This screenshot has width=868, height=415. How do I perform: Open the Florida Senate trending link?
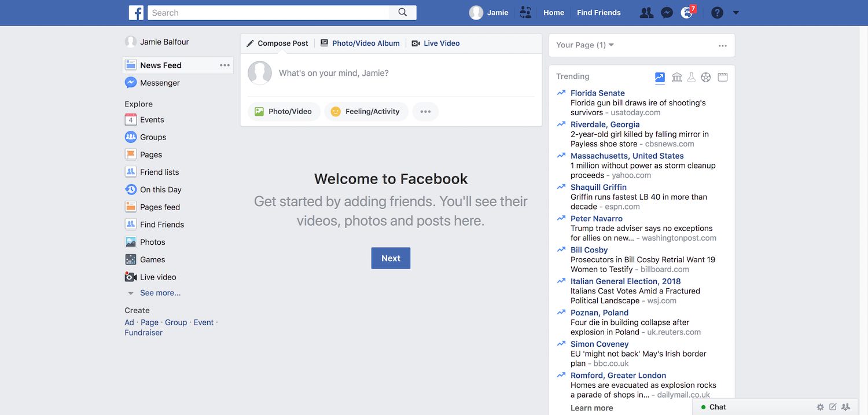coord(597,93)
